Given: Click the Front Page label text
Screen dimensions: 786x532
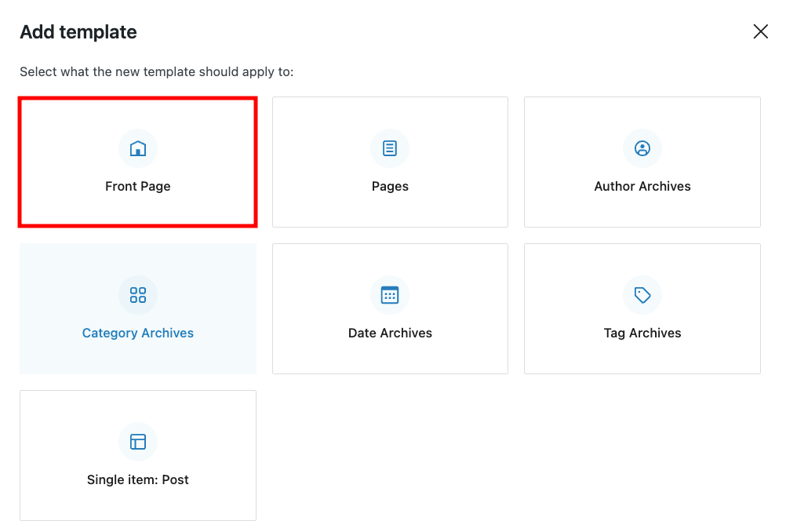Looking at the screenshot, I should click(x=138, y=186).
